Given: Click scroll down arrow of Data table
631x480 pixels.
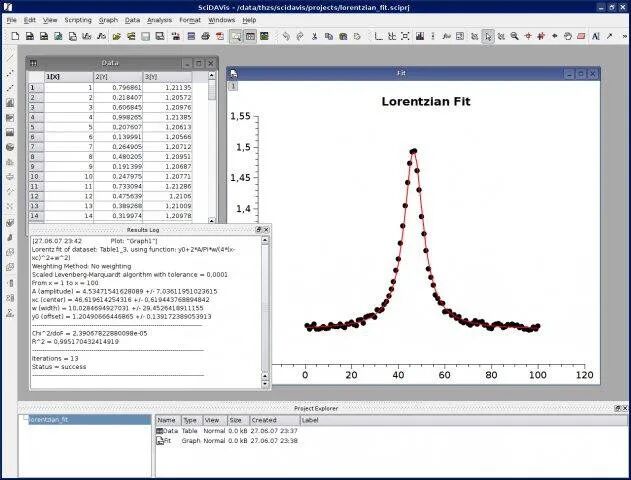Looking at the screenshot, I should tap(212, 220).
